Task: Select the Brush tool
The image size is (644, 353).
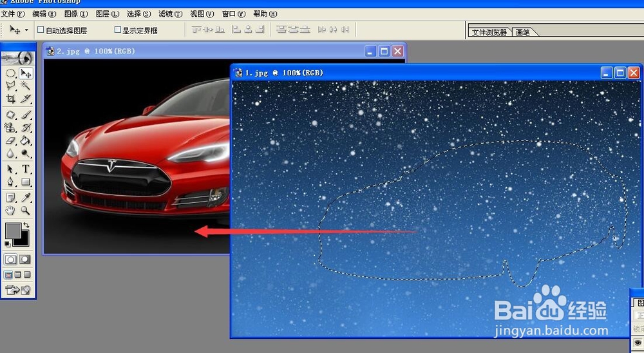Action: pyautogui.click(x=26, y=115)
